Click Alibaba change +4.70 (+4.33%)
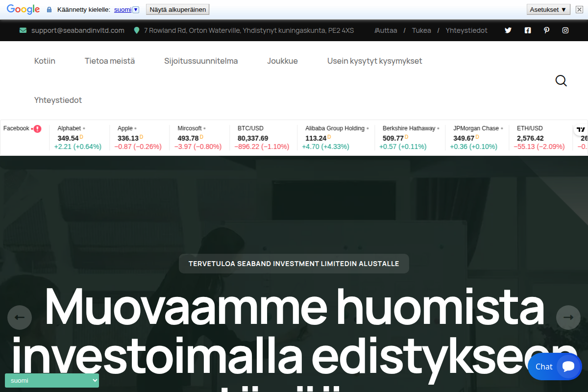The width and height of the screenshot is (588, 392). [325, 147]
